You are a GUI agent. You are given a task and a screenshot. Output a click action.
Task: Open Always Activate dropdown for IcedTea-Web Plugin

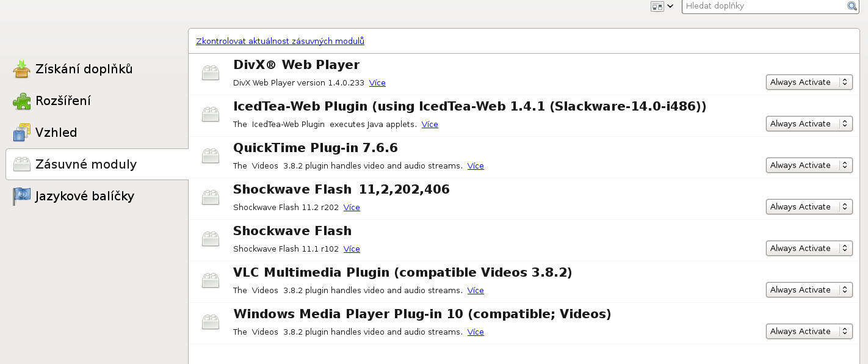(x=809, y=124)
